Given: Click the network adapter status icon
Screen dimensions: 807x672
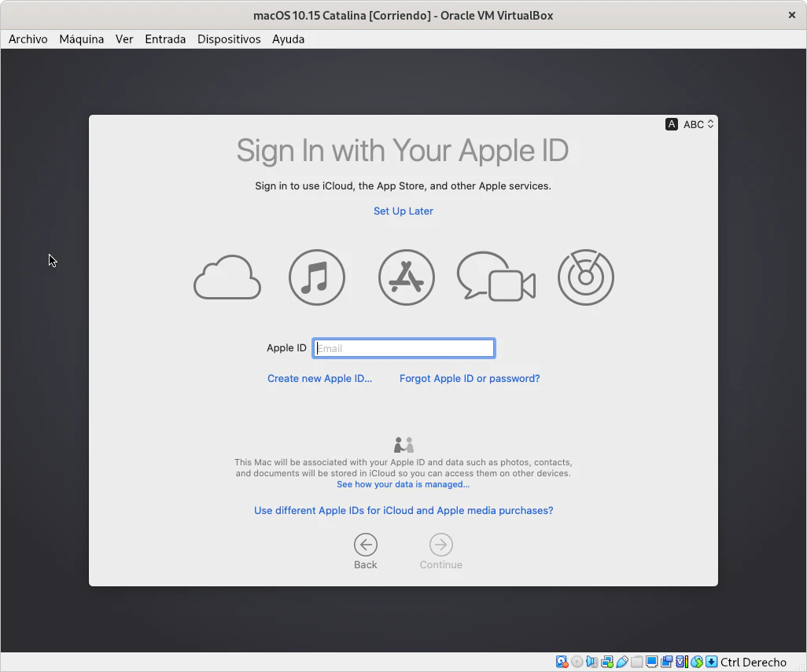Looking at the screenshot, I should [607, 662].
